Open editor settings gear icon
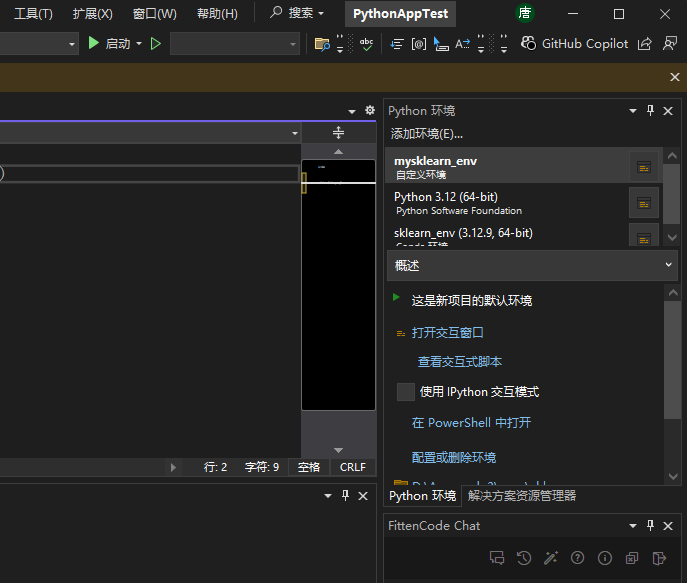687x583 pixels. [x=370, y=110]
